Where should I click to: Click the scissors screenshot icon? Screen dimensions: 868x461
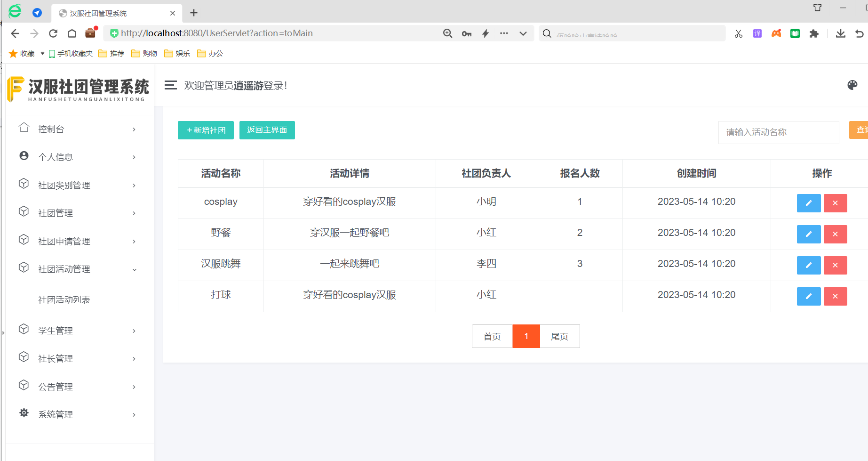pyautogui.click(x=739, y=33)
